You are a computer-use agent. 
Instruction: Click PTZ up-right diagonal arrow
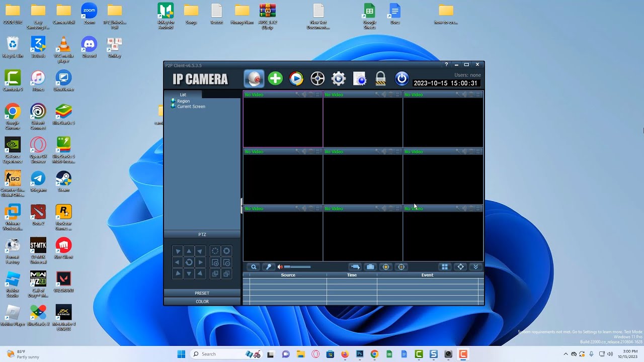[200, 251]
